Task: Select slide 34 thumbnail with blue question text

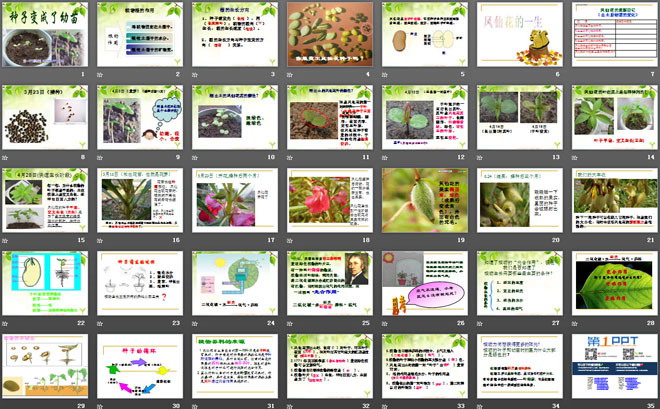Action: click(520, 366)
